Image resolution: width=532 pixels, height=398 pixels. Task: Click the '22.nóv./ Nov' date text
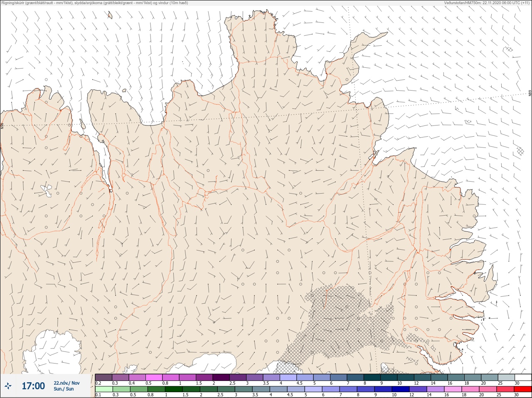pos(66,383)
